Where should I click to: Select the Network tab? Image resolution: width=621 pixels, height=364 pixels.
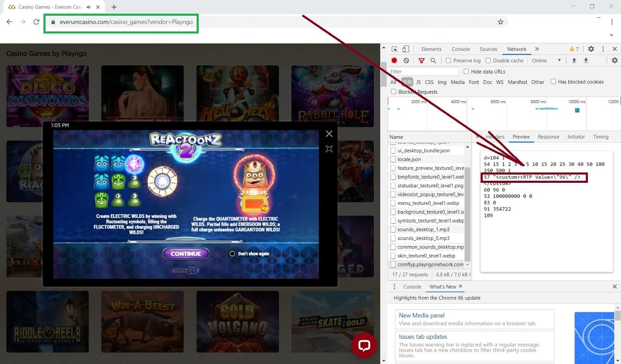(x=517, y=49)
